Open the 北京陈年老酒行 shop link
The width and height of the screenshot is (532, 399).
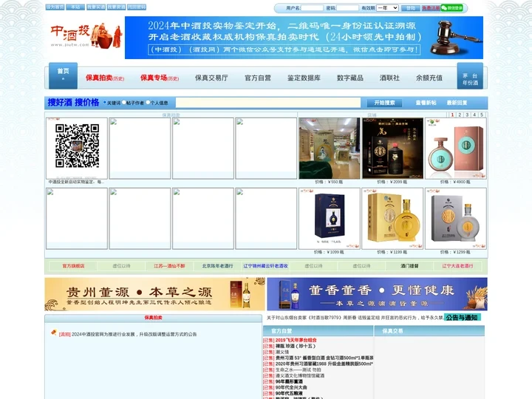217,266
